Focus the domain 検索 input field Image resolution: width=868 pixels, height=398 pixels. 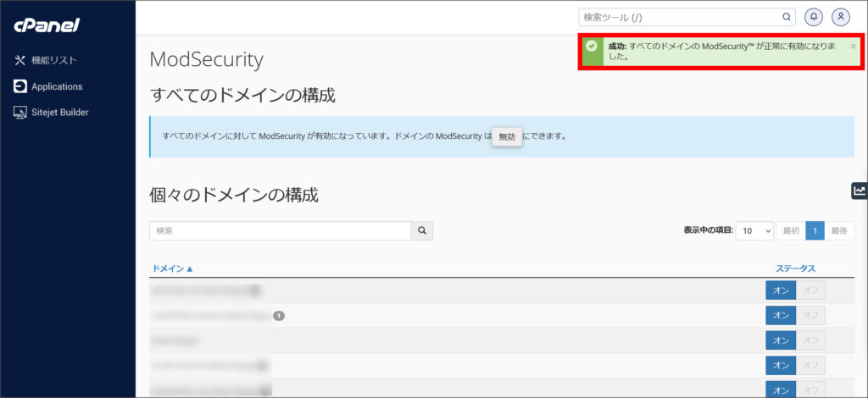coord(280,231)
